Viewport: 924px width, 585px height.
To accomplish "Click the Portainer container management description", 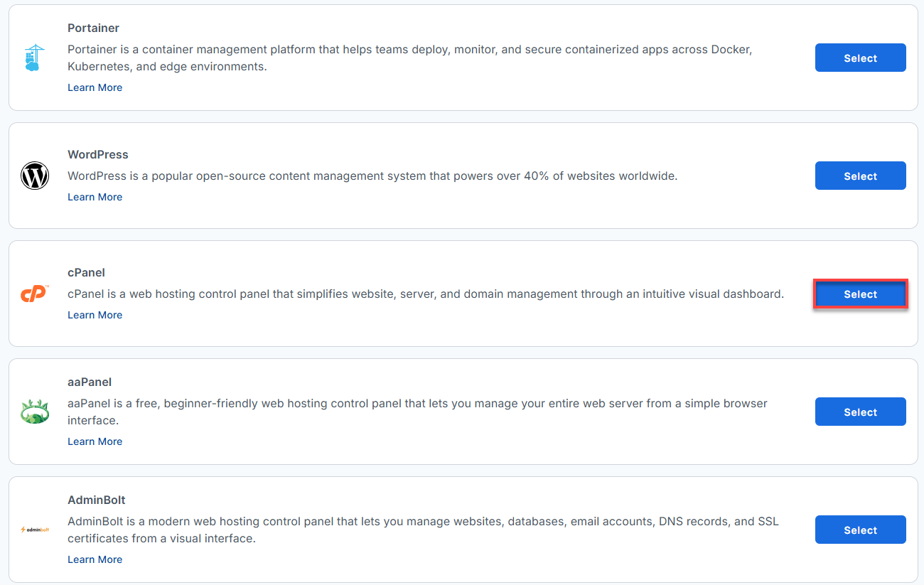I will tap(410, 58).
